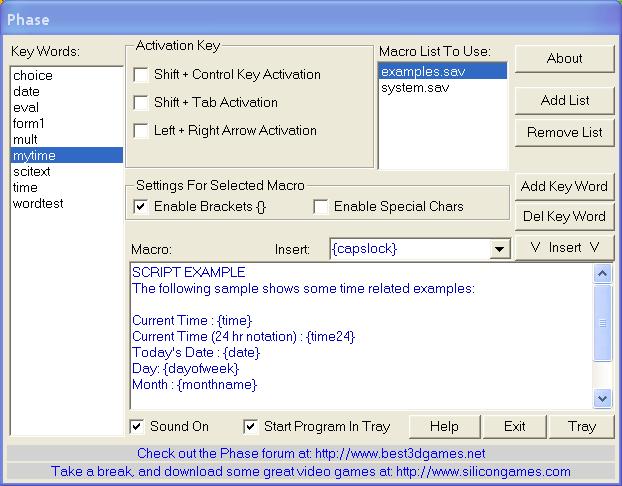
Task: Toggle Left + Right Arrow Activation
Action: (141, 131)
